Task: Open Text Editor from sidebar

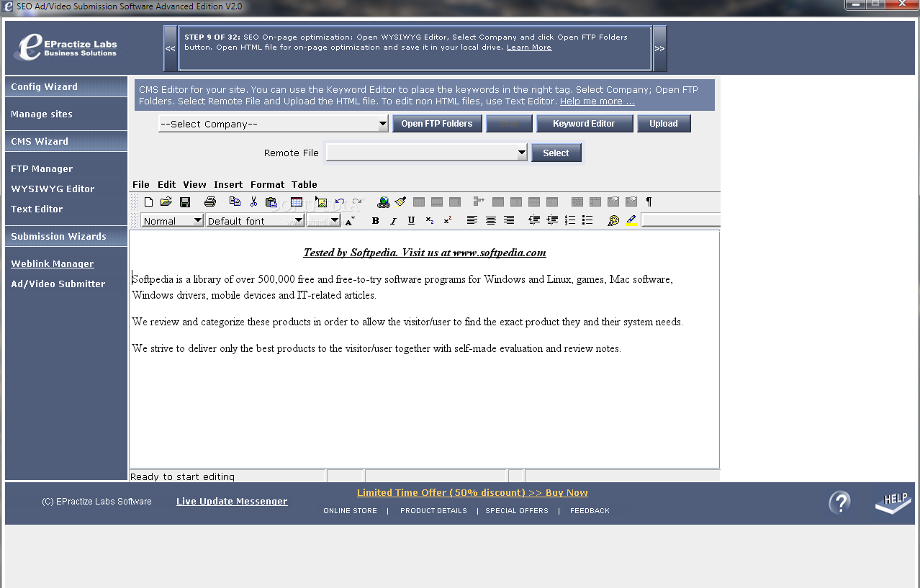Action: point(37,209)
